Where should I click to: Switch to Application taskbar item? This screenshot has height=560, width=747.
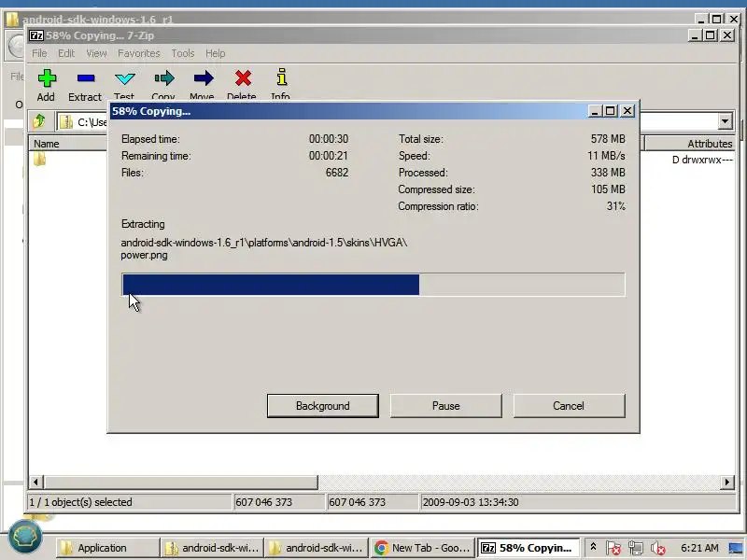coord(107,548)
